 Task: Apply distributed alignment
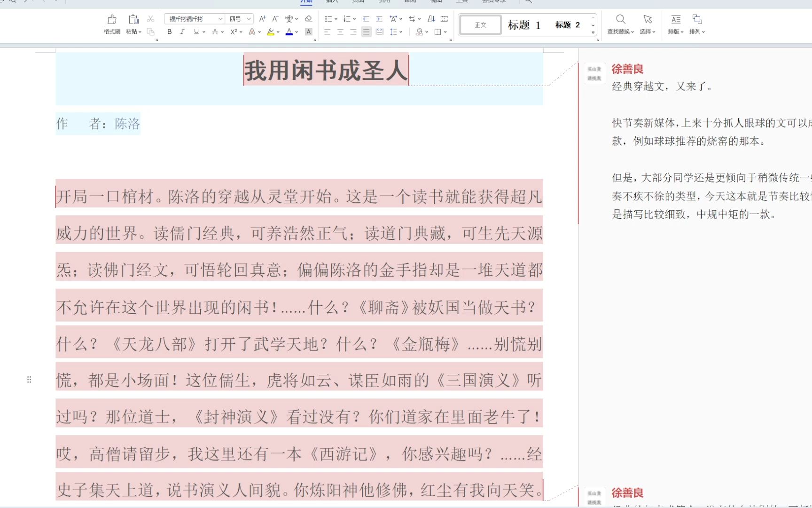pyautogui.click(x=380, y=32)
